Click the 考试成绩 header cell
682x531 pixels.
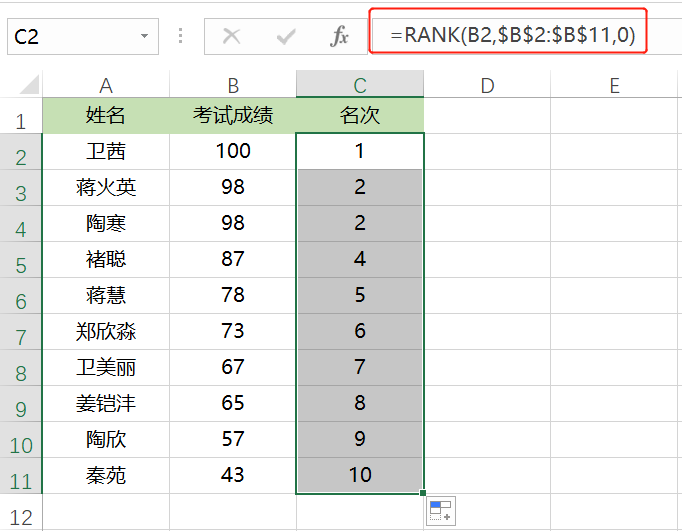pos(233,116)
